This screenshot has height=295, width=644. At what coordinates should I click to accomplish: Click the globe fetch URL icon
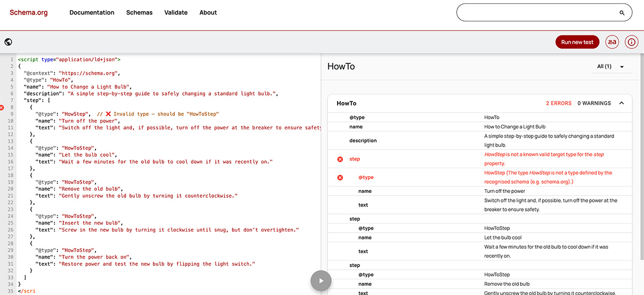pyautogui.click(x=8, y=42)
